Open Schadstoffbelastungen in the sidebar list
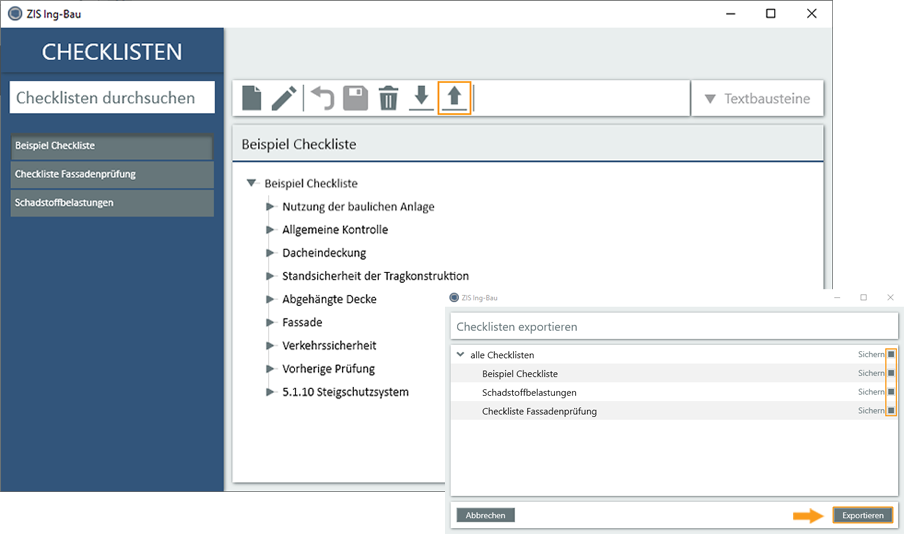Viewport: 904px width, 534px height. (112, 202)
